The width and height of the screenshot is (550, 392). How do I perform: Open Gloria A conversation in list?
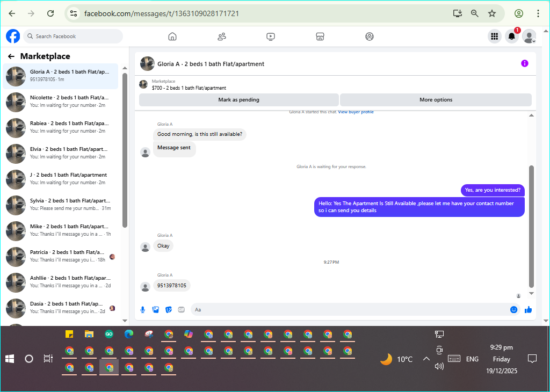tap(61, 76)
